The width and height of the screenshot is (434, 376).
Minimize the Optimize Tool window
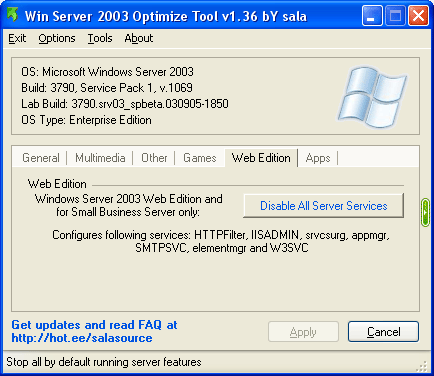pos(372,16)
